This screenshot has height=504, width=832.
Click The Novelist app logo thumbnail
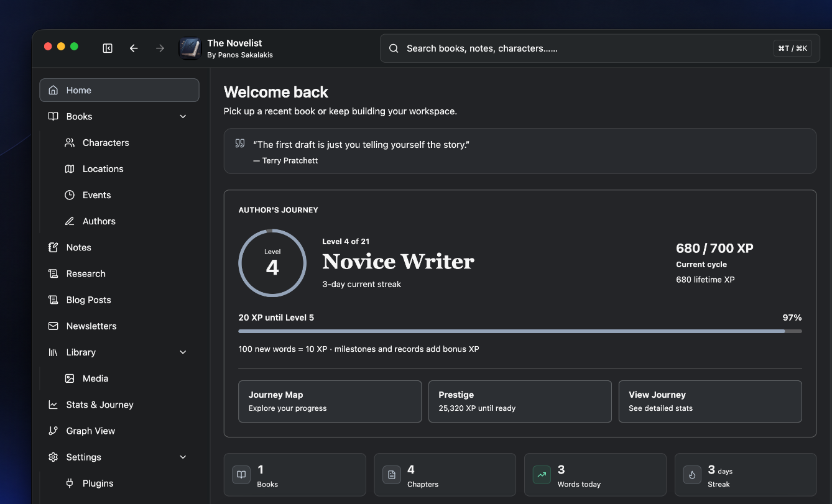tap(190, 48)
